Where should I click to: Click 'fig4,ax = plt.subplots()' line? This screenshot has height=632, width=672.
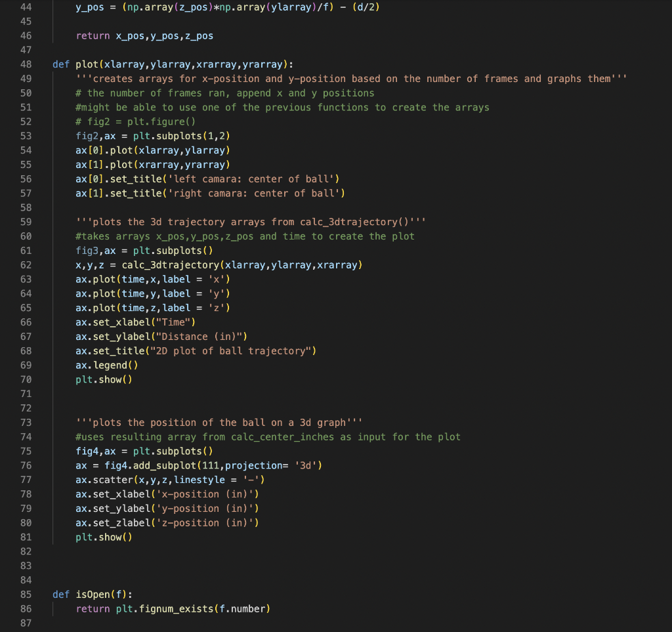pos(144,451)
